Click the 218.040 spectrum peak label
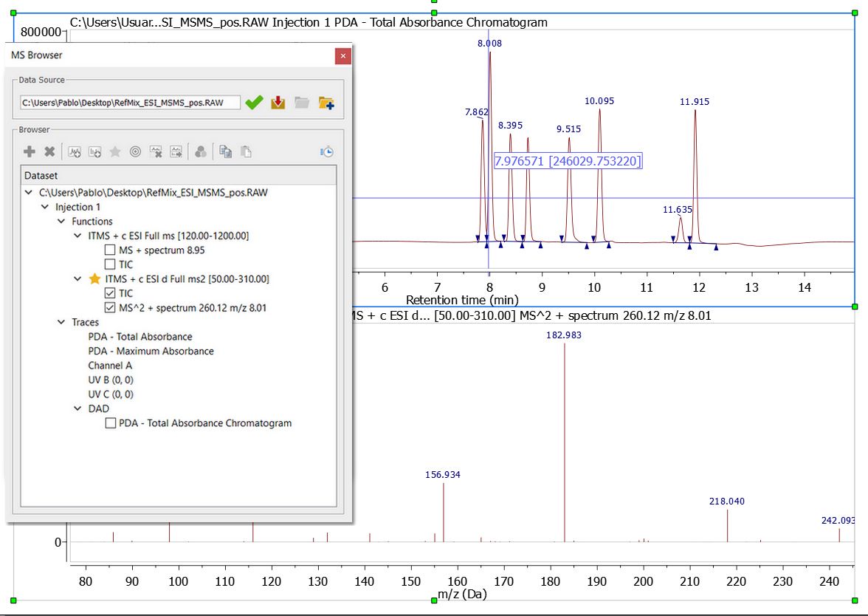 click(727, 502)
